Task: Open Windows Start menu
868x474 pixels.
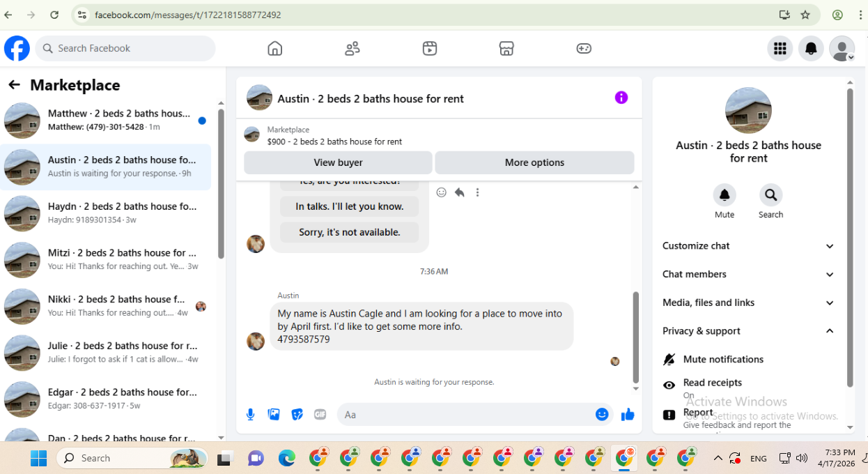Action: tap(38, 458)
